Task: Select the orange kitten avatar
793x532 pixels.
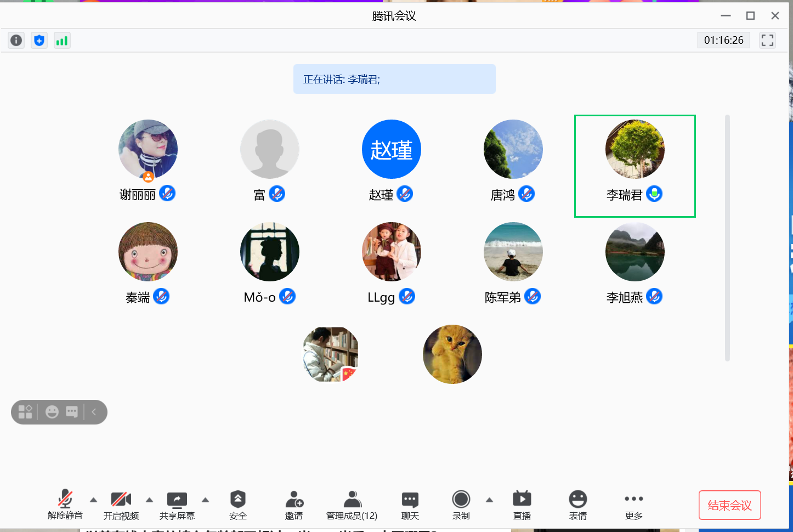Action: click(x=452, y=354)
